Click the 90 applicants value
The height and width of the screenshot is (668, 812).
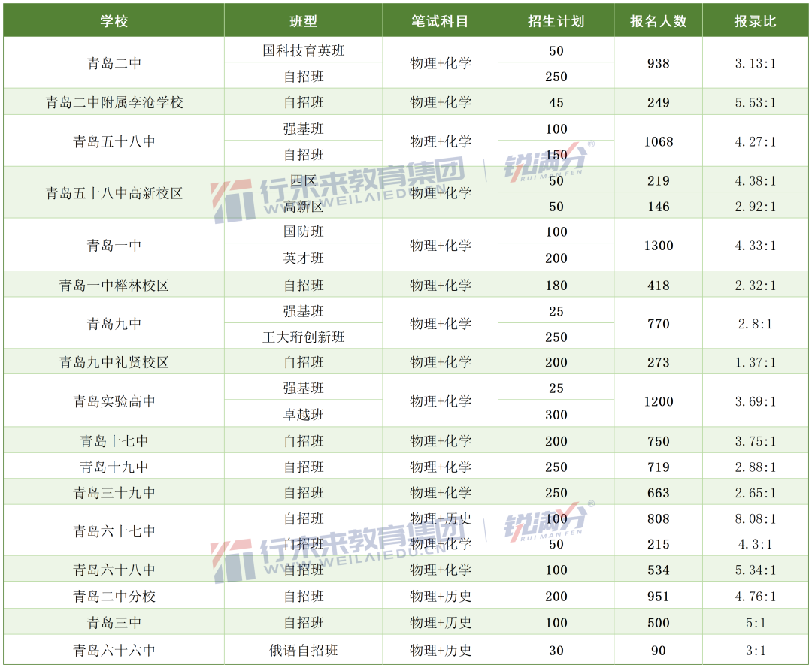(658, 651)
